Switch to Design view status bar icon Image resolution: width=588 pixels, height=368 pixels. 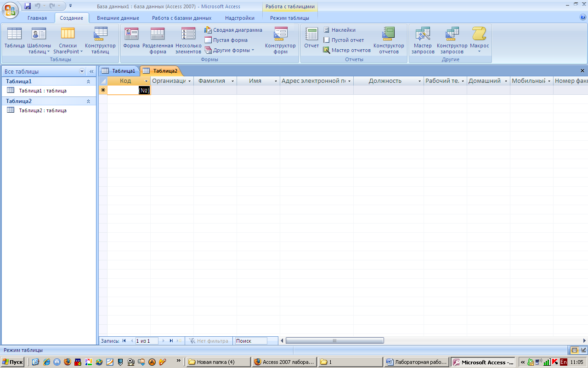(583, 350)
